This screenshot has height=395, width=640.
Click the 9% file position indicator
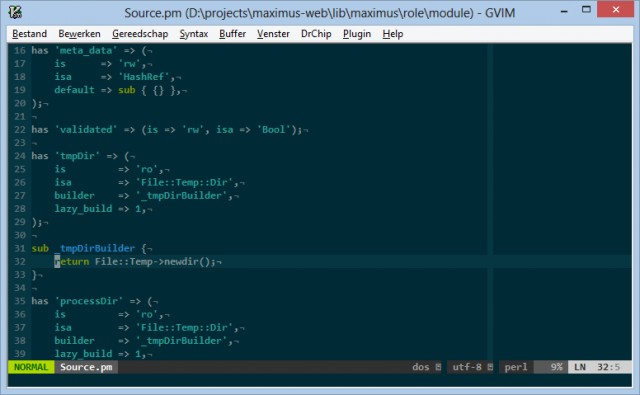click(x=556, y=367)
